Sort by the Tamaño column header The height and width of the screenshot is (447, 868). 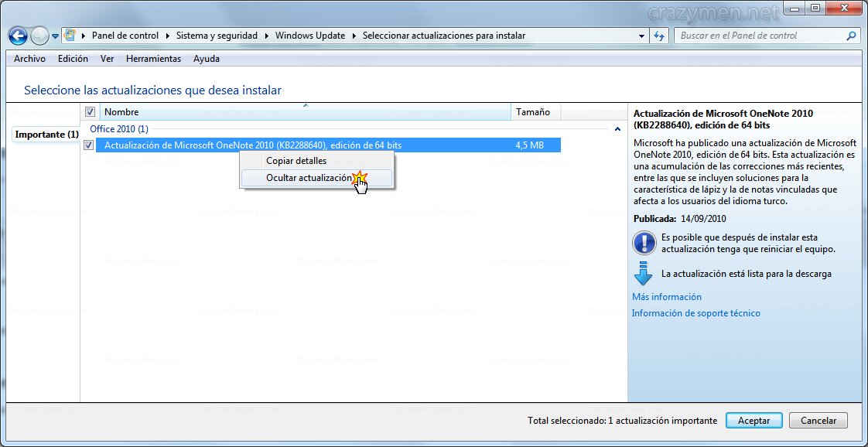tap(535, 111)
